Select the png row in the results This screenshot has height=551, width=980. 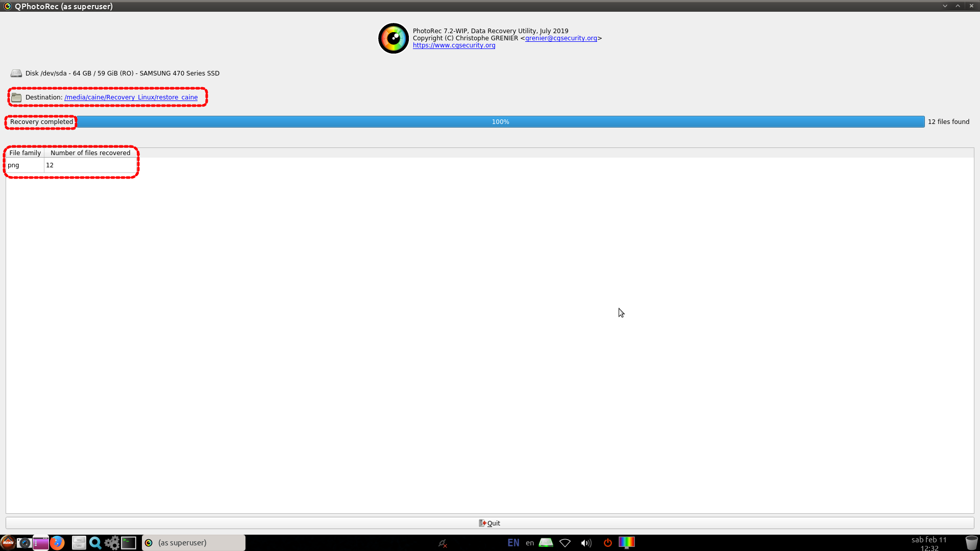(x=14, y=165)
